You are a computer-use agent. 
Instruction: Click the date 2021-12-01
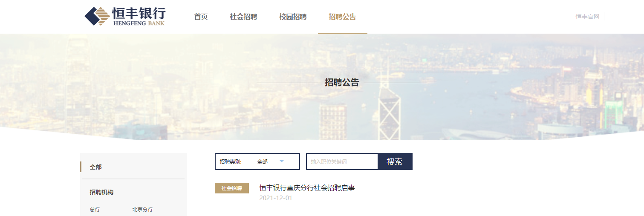[x=276, y=198]
